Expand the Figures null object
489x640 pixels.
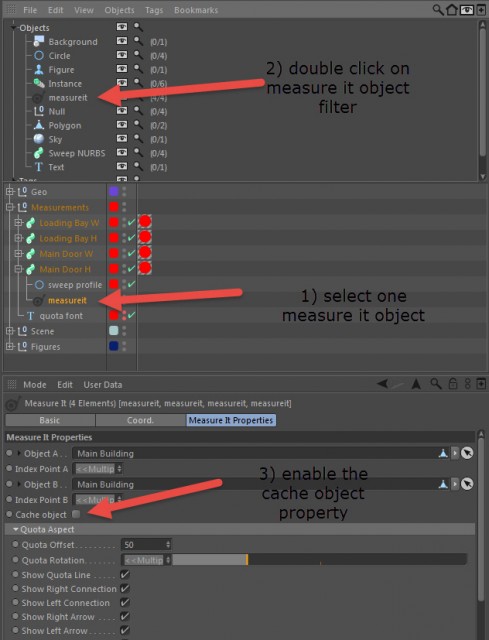click(x=9, y=347)
